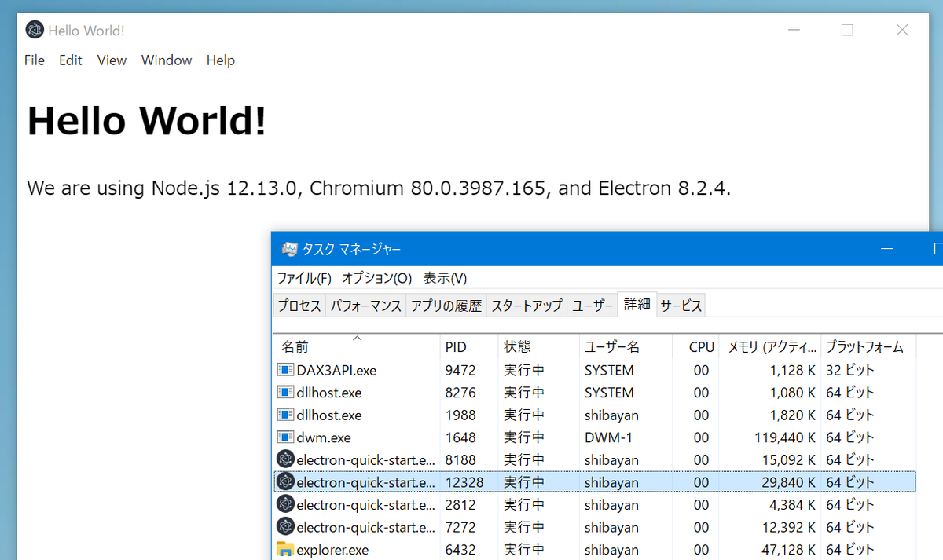Click PID value 6432

point(460,550)
